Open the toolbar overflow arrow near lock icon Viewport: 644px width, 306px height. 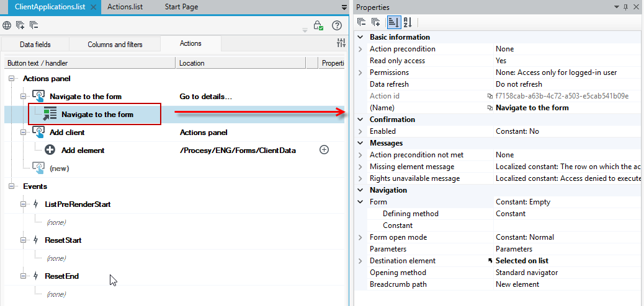pos(305,30)
